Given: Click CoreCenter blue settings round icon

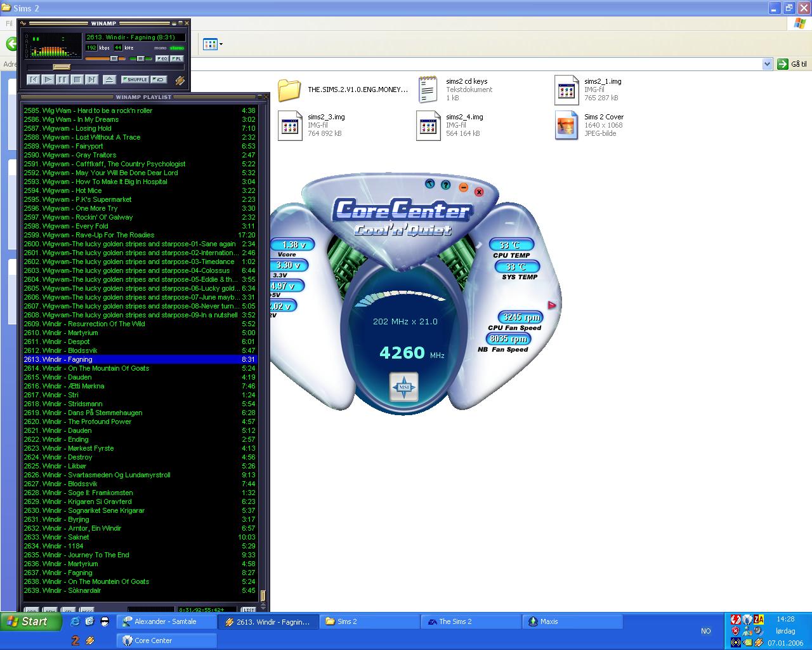Looking at the screenshot, I should click(x=430, y=184).
